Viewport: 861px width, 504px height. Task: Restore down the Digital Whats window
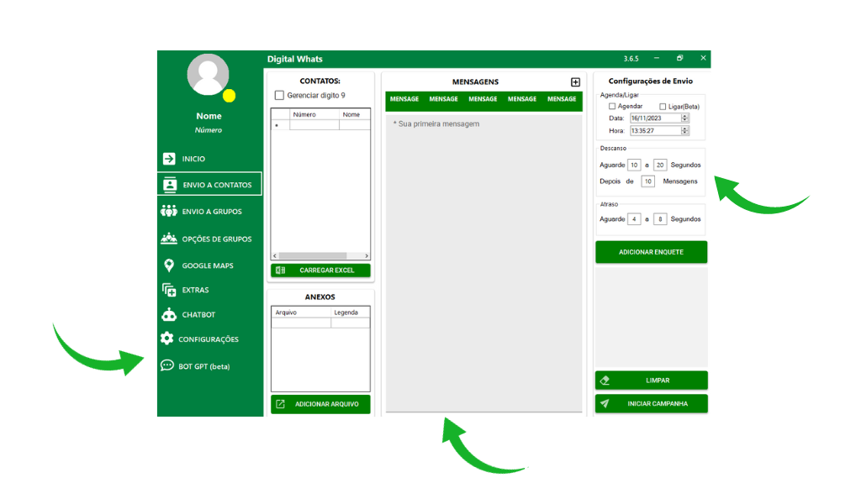point(679,58)
